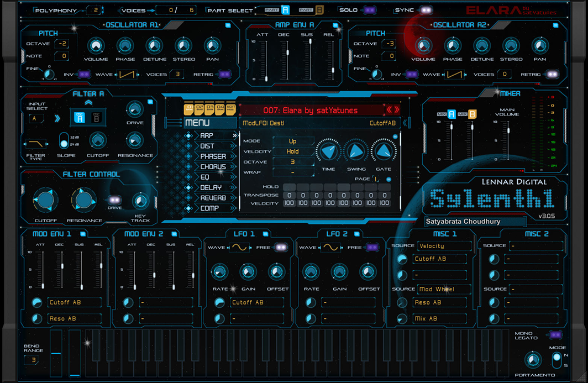
Task: Click the Filter Control Cutoff knob
Action: 46,200
